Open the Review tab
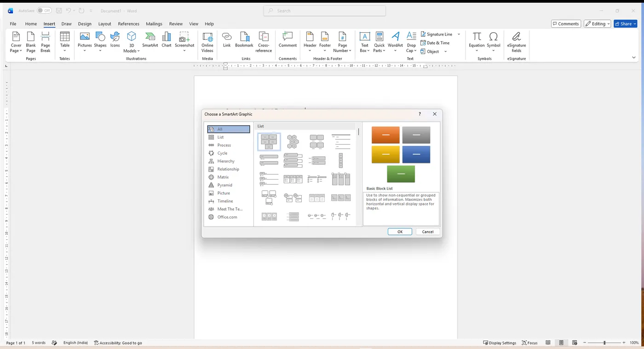 176,24
